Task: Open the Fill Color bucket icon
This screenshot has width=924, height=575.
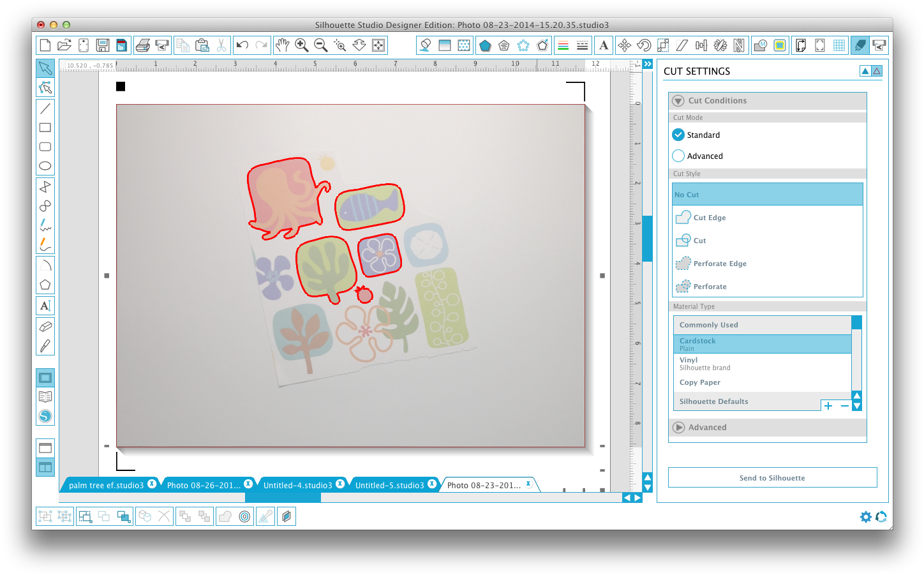Action: [426, 45]
